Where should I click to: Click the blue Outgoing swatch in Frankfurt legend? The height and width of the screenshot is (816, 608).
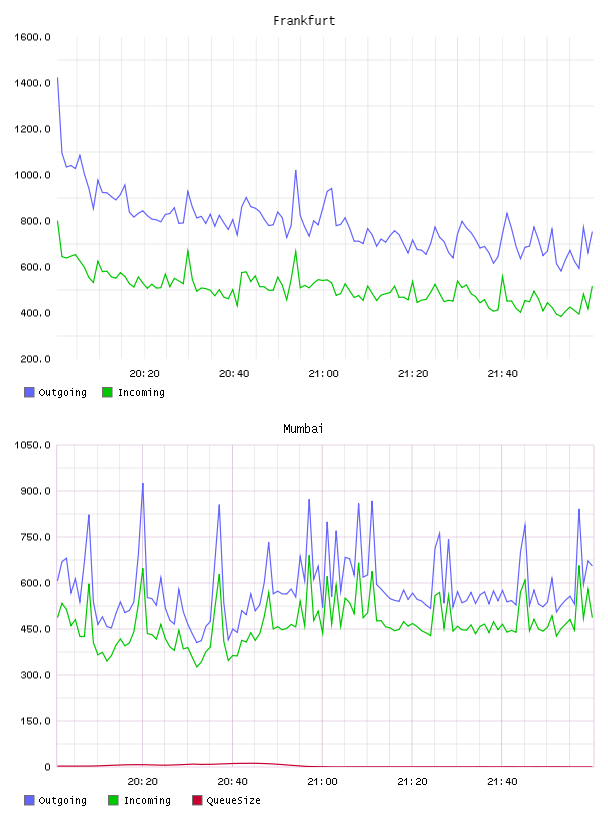click(x=29, y=392)
